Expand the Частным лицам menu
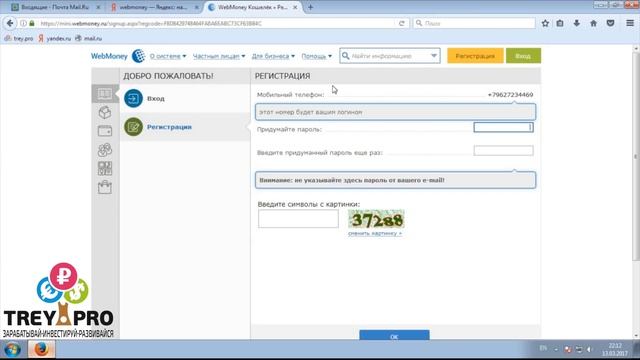 219,56
